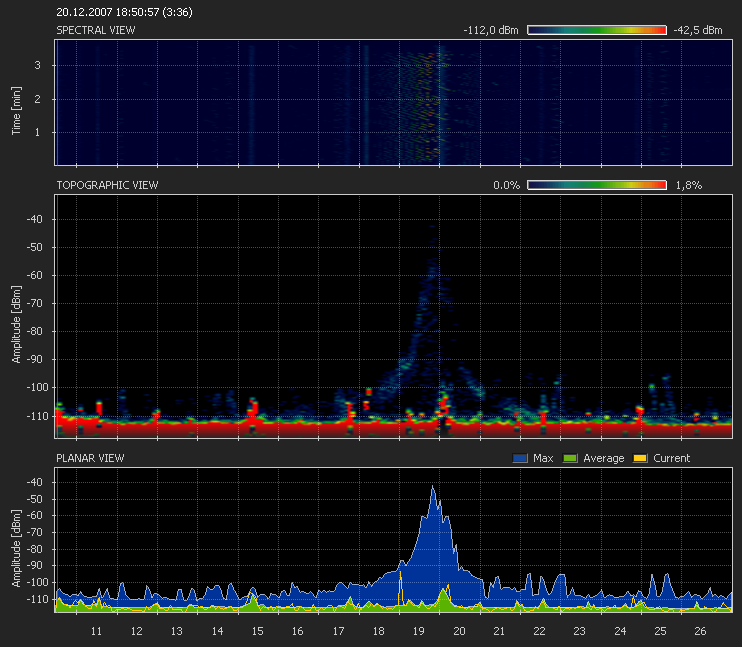The height and width of the screenshot is (647, 742).
Task: Click the Spectral View time tick 3
Action: click(37, 65)
